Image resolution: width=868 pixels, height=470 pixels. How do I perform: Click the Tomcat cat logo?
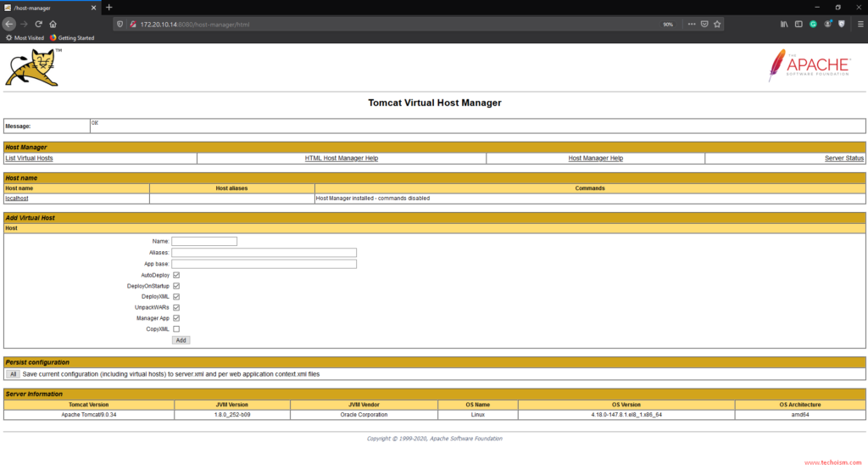click(34, 67)
